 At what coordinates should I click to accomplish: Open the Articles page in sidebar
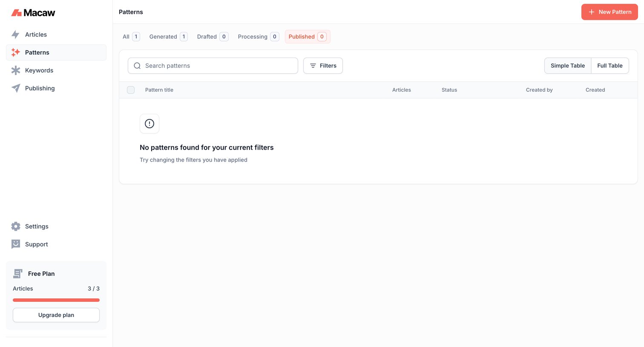56,35
